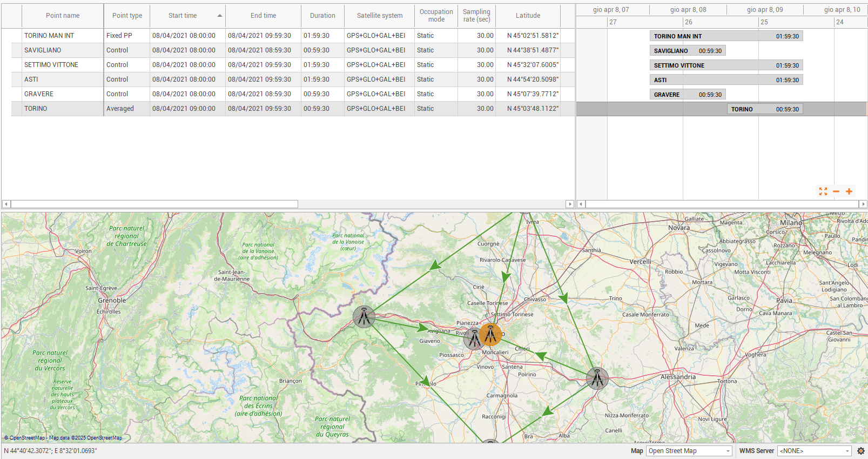Zoom in the timeline with plus icon

tap(849, 191)
